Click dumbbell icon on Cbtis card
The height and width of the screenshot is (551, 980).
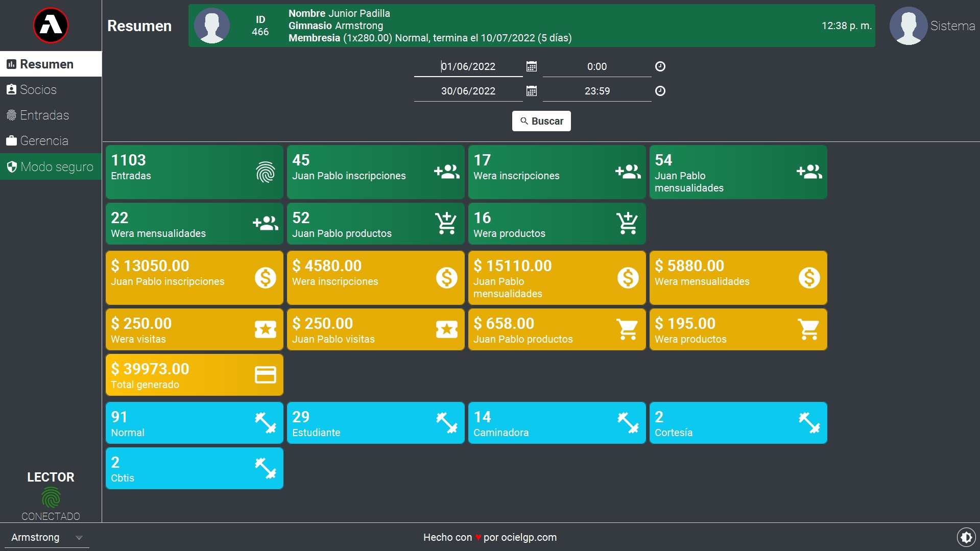[266, 468]
